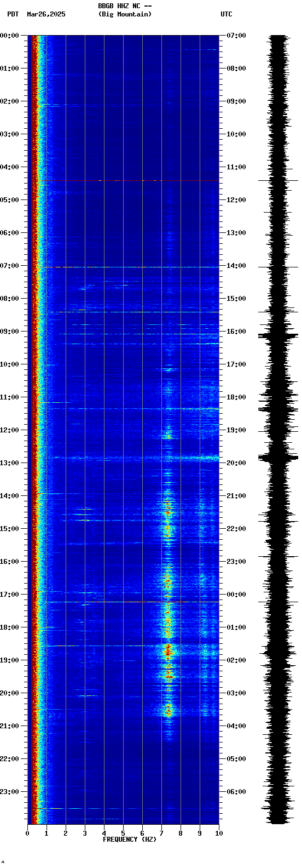This screenshot has height=868, width=302.
Task: Click the 04:00 UTC time label
Action: pyautogui.click(x=236, y=726)
